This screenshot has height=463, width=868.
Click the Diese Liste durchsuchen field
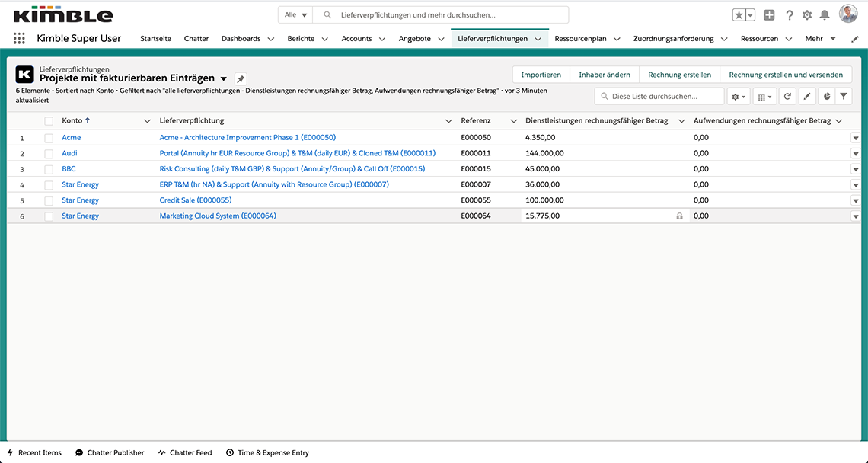659,97
